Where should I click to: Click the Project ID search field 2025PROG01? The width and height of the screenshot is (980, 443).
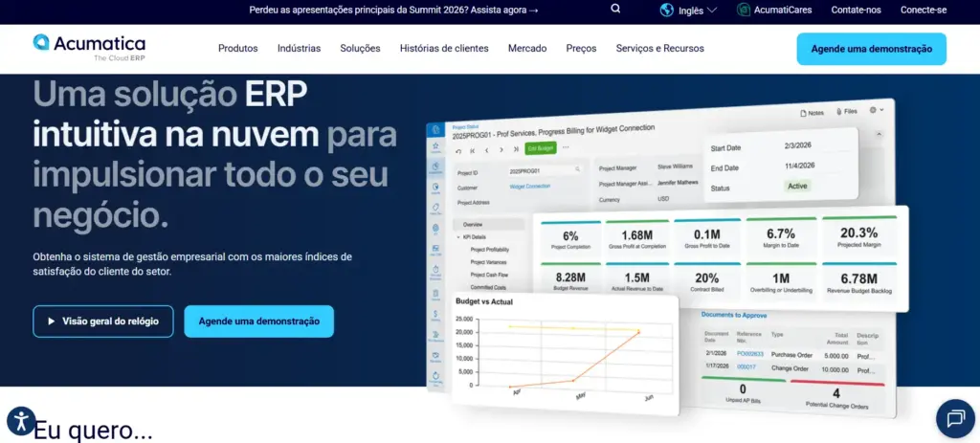[545, 170]
